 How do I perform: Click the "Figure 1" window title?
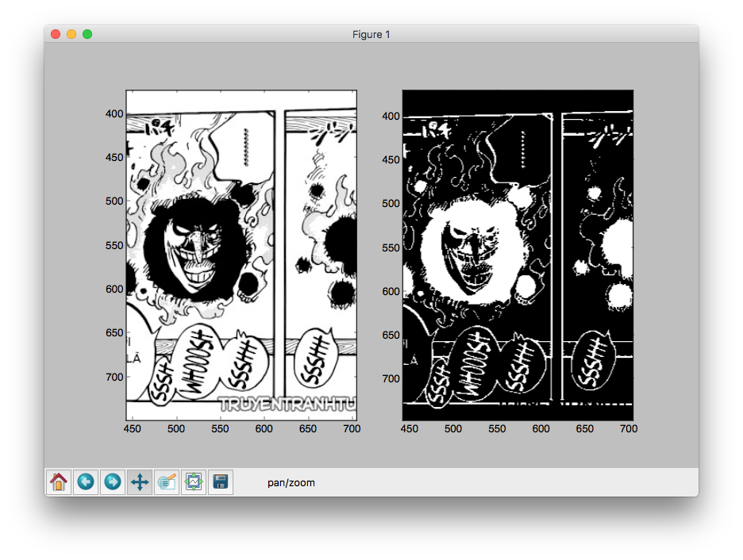click(371, 35)
